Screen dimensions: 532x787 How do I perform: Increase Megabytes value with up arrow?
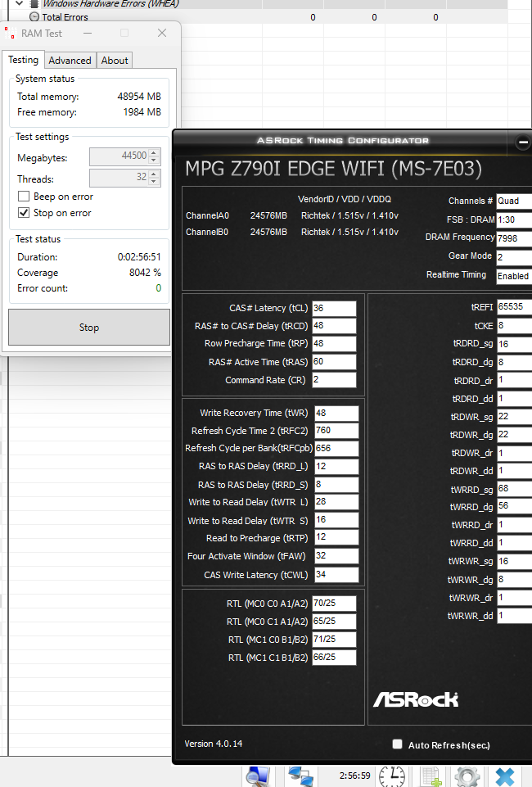tap(155, 152)
